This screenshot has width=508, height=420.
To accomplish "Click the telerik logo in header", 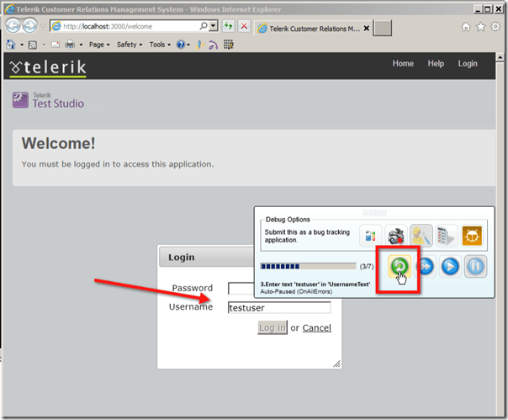I will [x=48, y=68].
